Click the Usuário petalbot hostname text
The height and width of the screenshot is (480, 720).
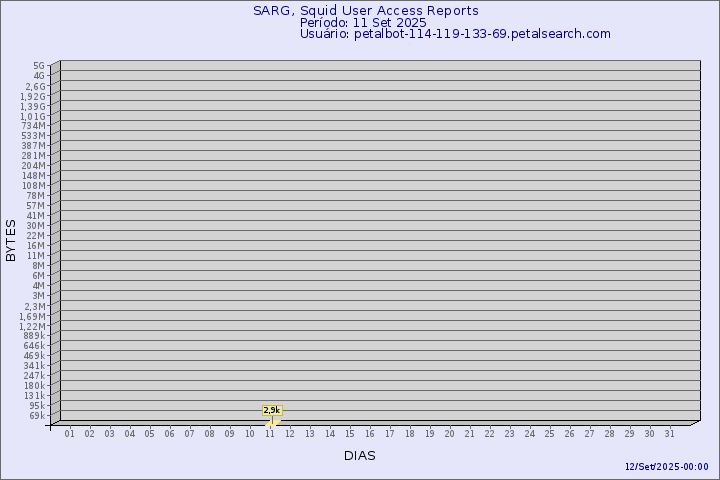(x=455, y=33)
